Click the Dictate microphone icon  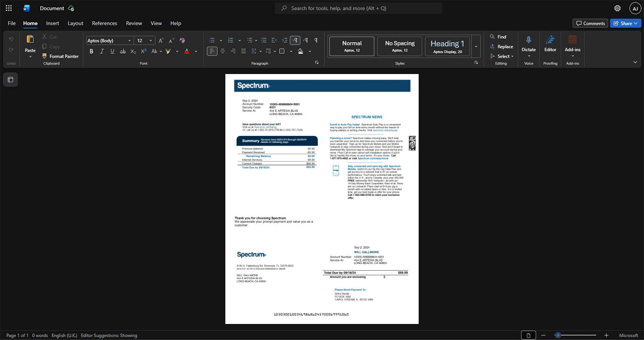[528, 40]
